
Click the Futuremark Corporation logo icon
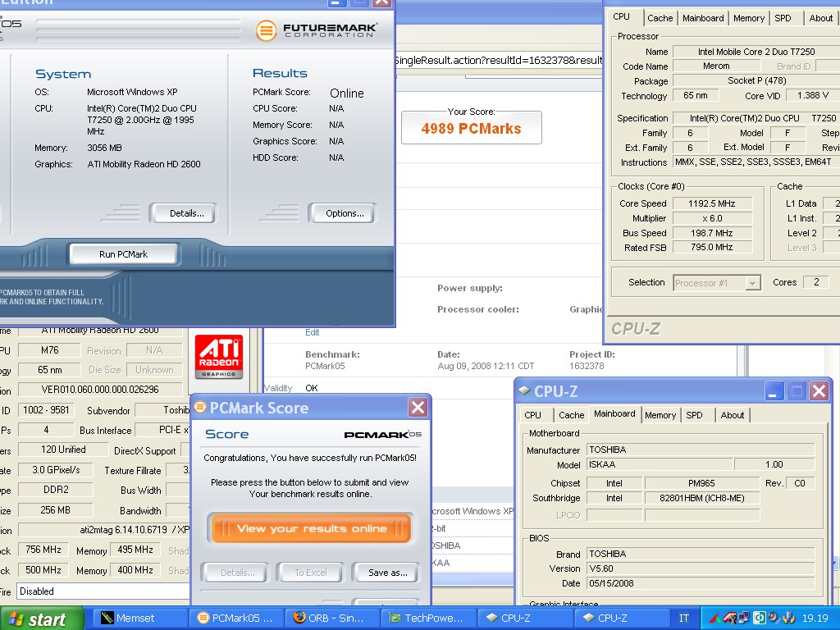(266, 30)
